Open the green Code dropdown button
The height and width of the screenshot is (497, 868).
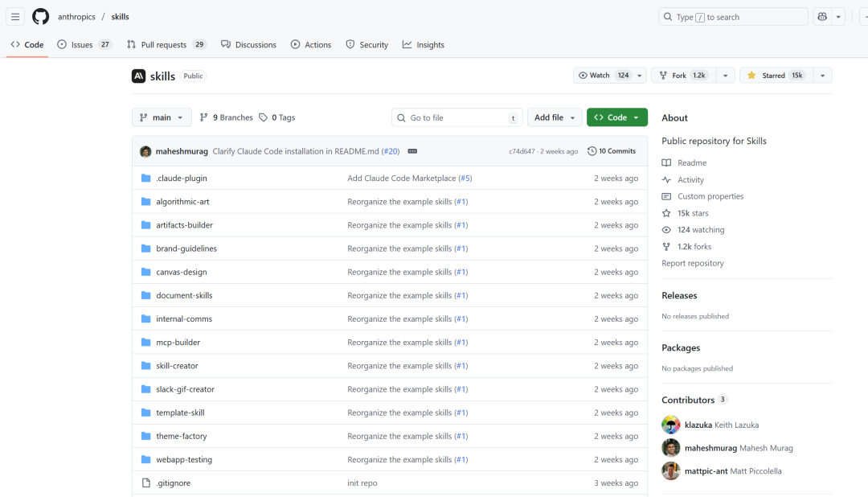[x=616, y=117]
